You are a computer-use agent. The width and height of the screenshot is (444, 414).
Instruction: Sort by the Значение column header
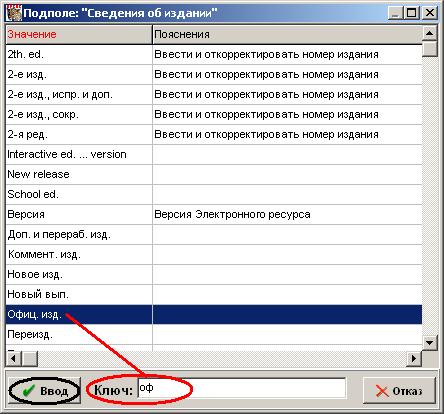click(x=79, y=34)
